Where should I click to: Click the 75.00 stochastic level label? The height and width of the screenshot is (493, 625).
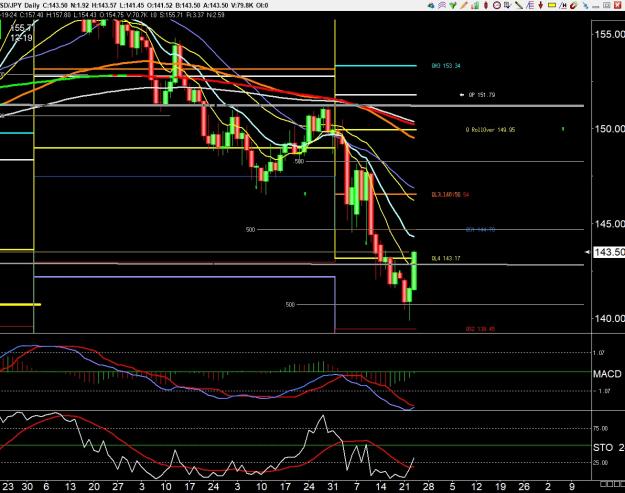pyautogui.click(x=601, y=428)
